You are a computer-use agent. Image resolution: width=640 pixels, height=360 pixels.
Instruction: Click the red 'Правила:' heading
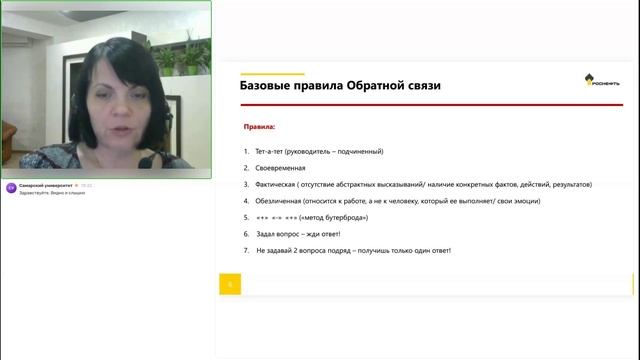[259, 127]
